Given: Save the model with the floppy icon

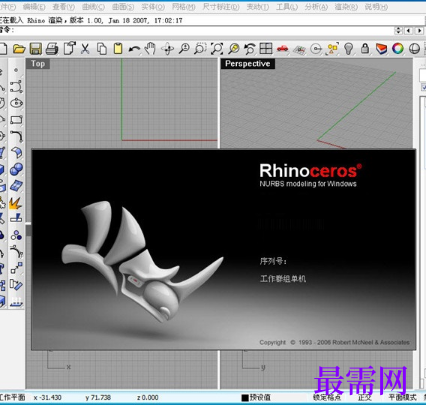Looking at the screenshot, I should pyautogui.click(x=35, y=49).
